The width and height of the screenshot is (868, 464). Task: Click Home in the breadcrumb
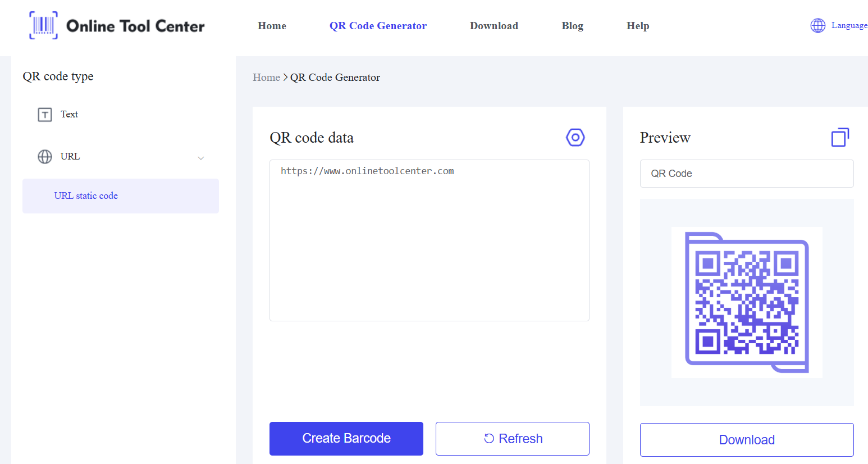[x=266, y=78]
